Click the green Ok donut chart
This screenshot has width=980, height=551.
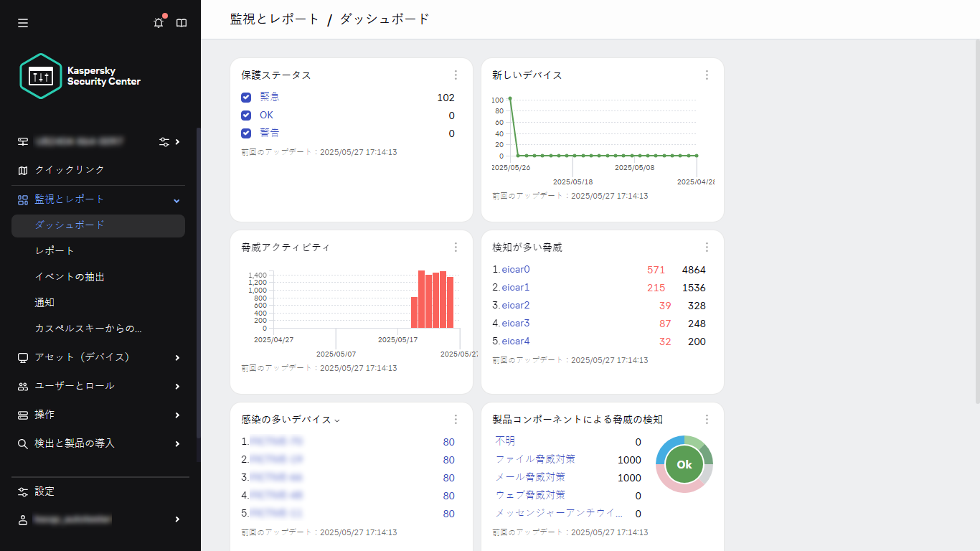pyautogui.click(x=684, y=464)
